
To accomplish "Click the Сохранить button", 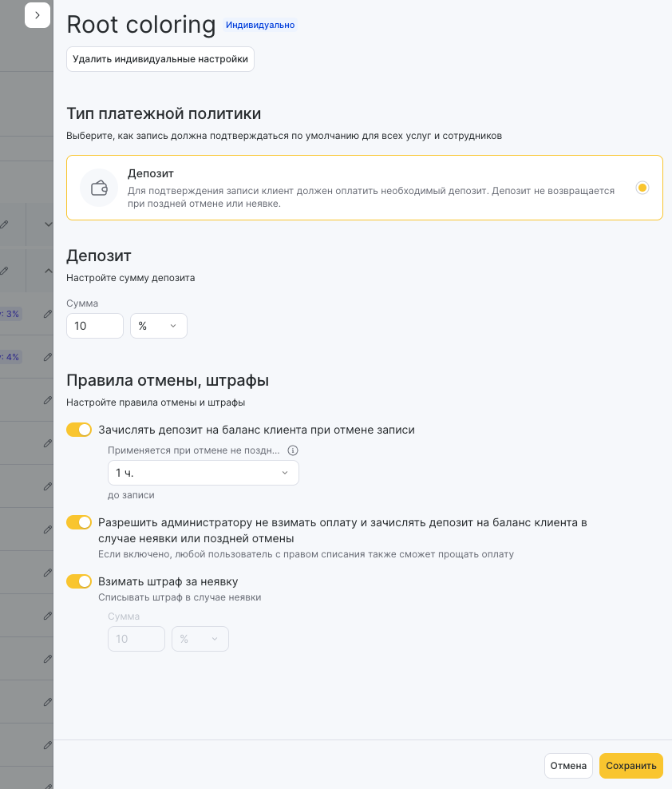I will point(631,766).
